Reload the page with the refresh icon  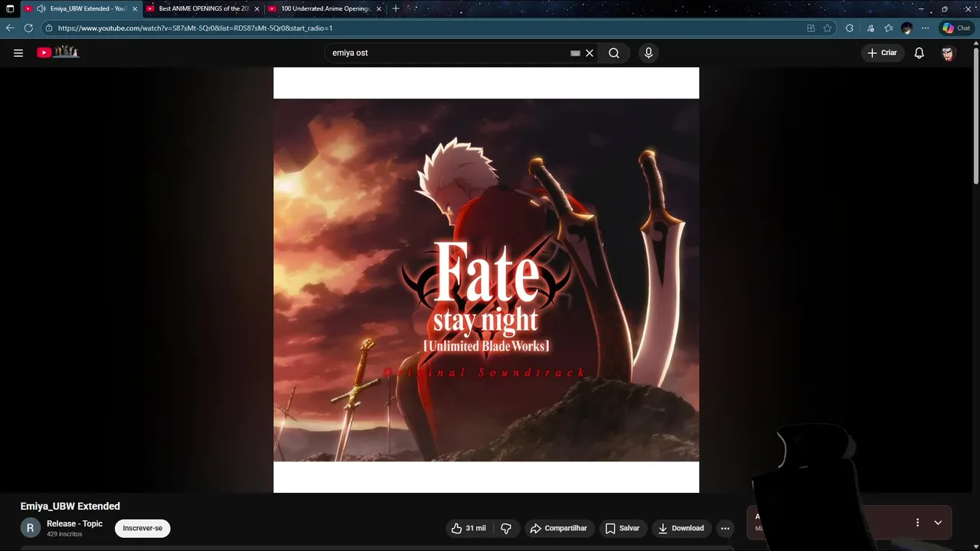(x=28, y=28)
